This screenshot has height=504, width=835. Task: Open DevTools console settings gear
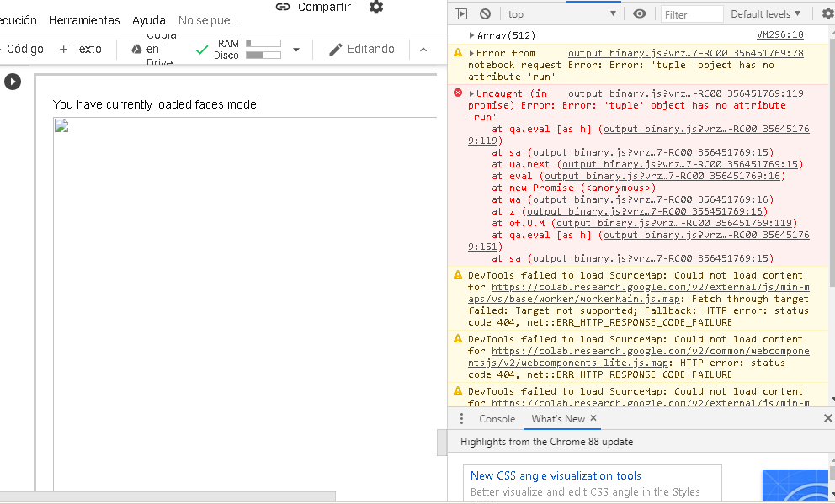pyautogui.click(x=827, y=13)
